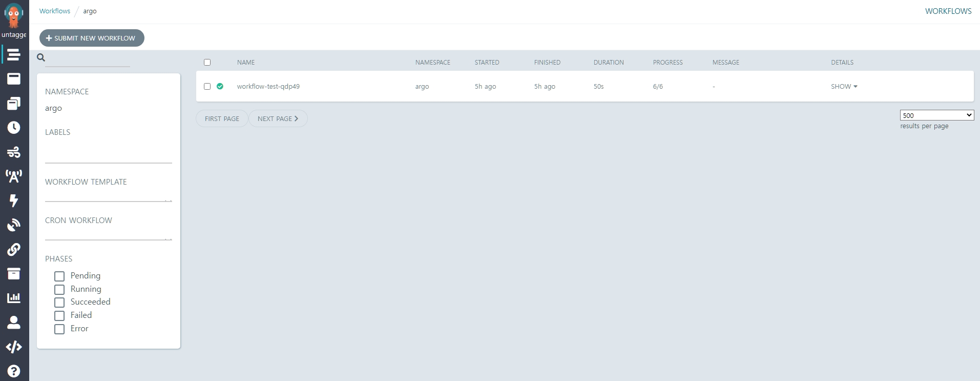This screenshot has width=980, height=381.
Task: Open Cron Workflows clock icon
Action: (x=14, y=128)
